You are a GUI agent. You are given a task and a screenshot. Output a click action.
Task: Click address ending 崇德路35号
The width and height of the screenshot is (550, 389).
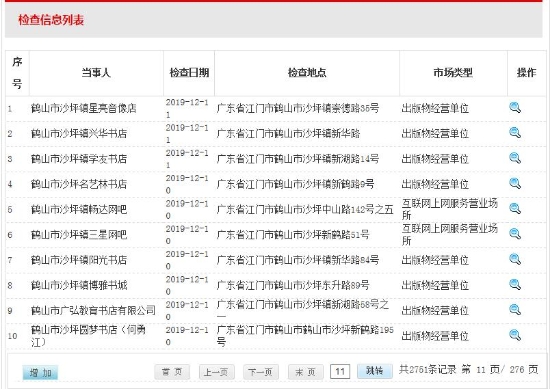click(298, 108)
